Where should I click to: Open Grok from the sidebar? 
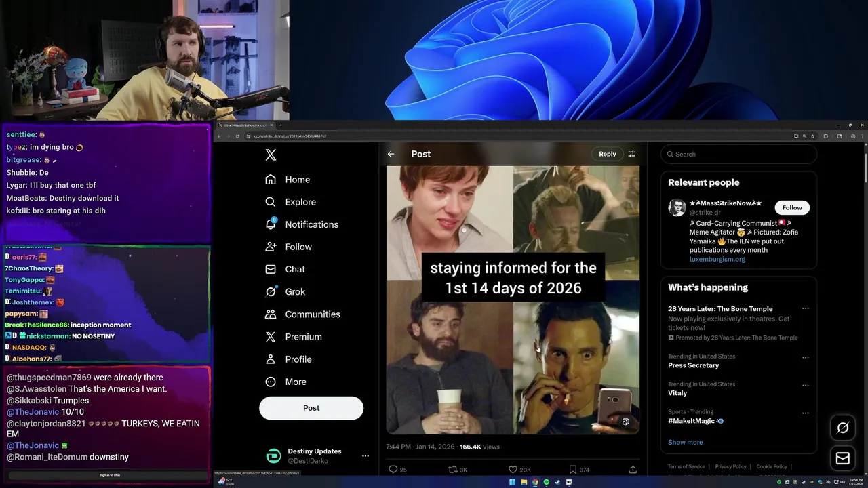point(285,291)
